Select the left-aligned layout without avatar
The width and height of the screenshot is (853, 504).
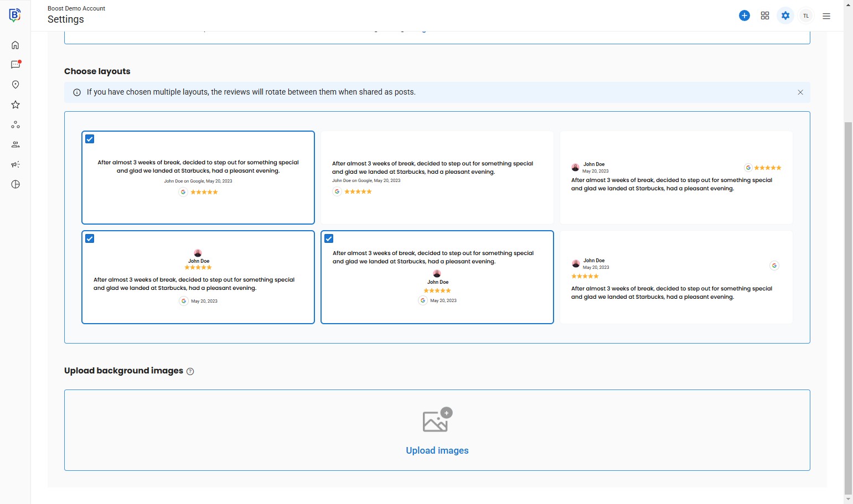click(x=437, y=178)
